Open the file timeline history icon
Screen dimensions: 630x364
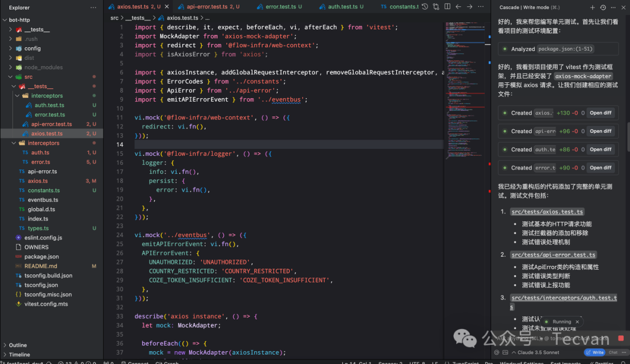(x=425, y=7)
